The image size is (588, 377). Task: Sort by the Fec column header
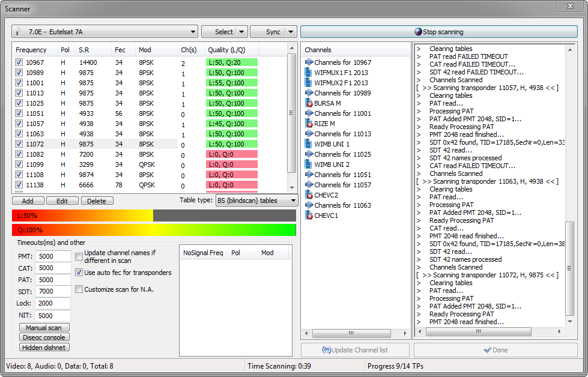(123, 50)
